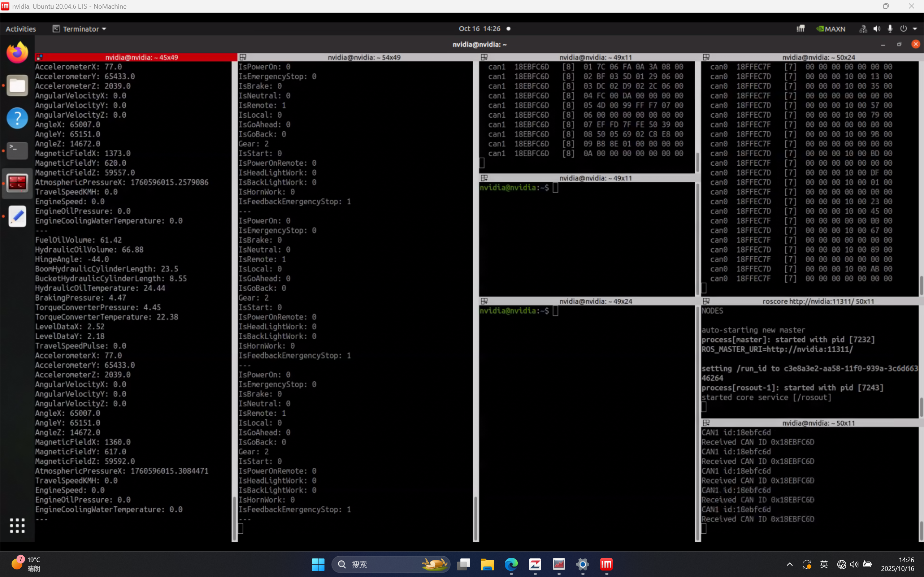Show hidden icons chevron in Windows tray
The width and height of the screenshot is (924, 577).
790,564
